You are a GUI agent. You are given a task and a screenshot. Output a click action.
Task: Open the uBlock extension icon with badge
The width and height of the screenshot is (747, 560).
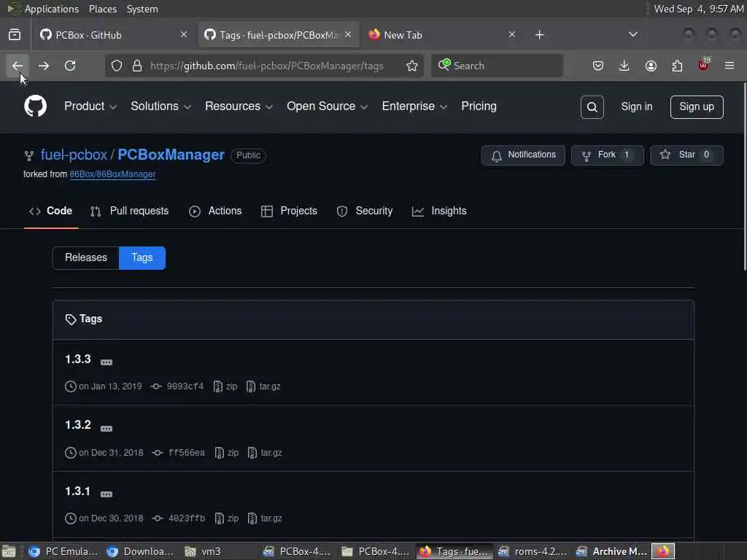[703, 65]
